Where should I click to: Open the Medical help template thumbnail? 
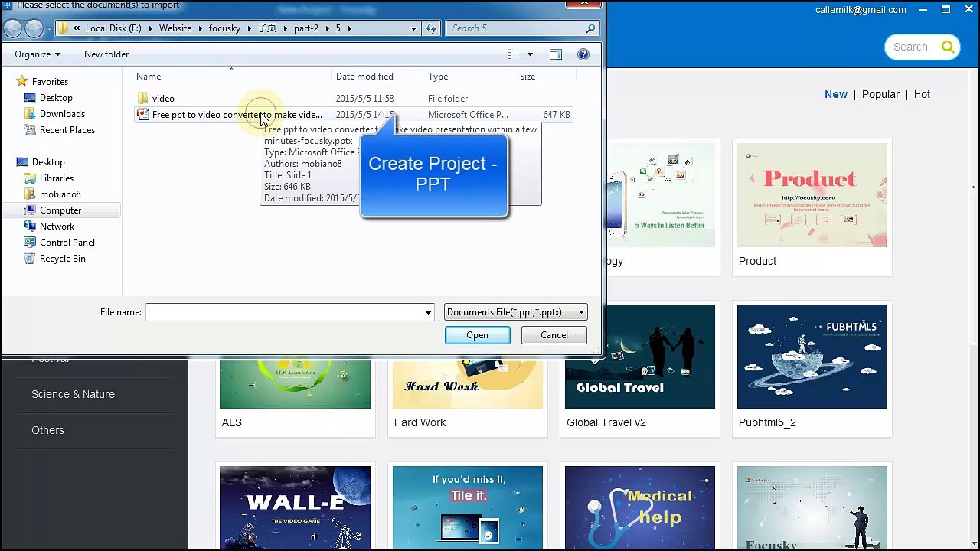pyautogui.click(x=640, y=508)
